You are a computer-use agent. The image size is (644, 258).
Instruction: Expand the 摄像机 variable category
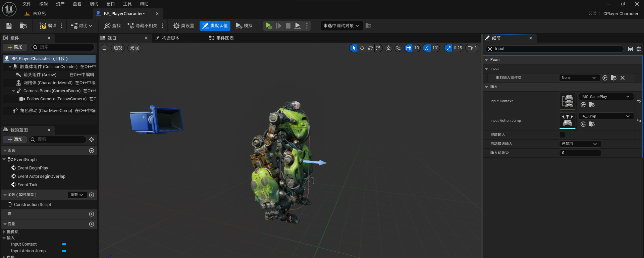tap(4, 232)
